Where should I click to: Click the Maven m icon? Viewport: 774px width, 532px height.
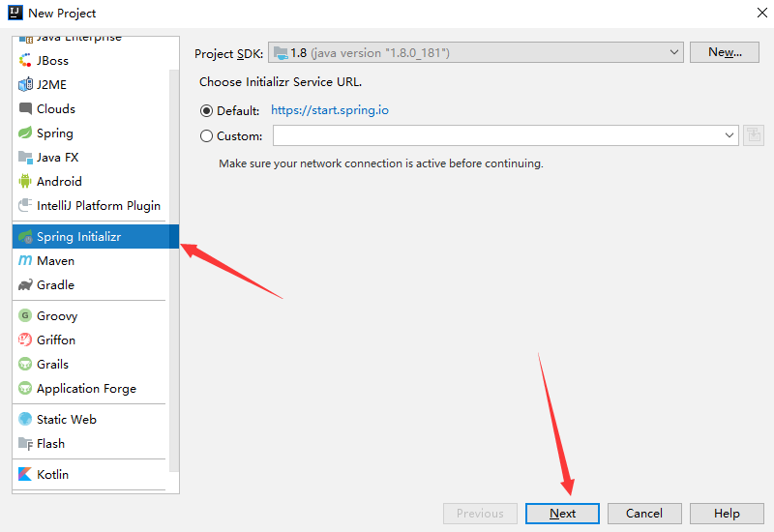click(x=25, y=260)
